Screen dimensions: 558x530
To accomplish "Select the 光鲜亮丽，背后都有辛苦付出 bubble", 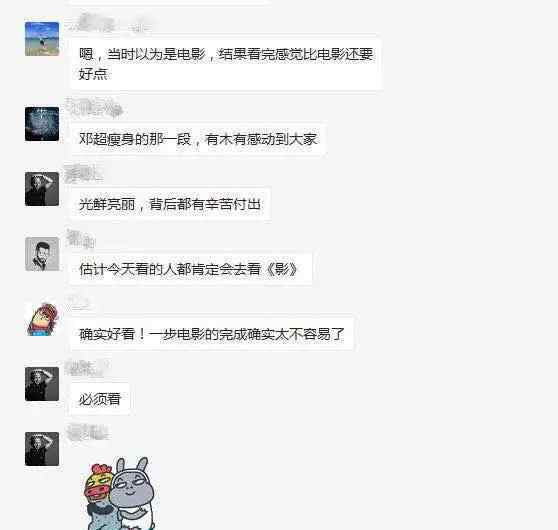I will 170,204.
